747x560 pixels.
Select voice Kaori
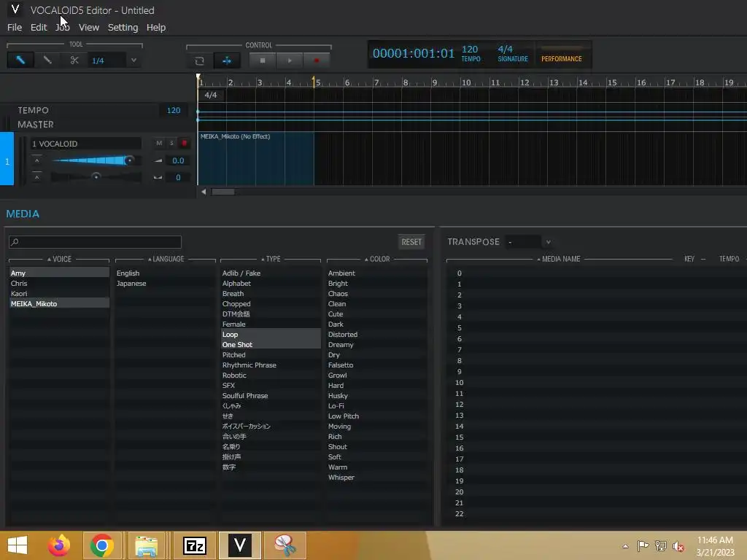click(59, 293)
